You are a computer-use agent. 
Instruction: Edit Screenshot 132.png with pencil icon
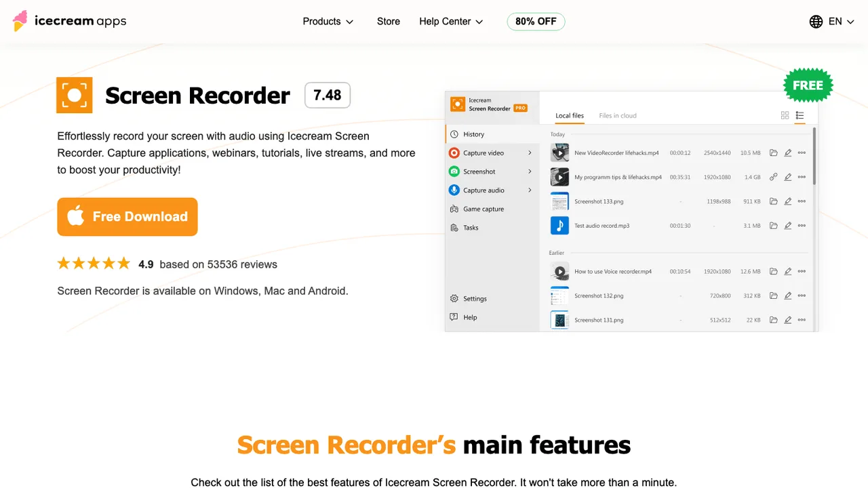point(788,296)
